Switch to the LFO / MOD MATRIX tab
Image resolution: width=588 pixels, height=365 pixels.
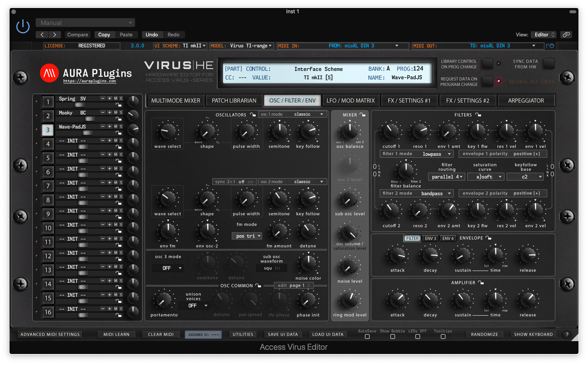pyautogui.click(x=351, y=100)
